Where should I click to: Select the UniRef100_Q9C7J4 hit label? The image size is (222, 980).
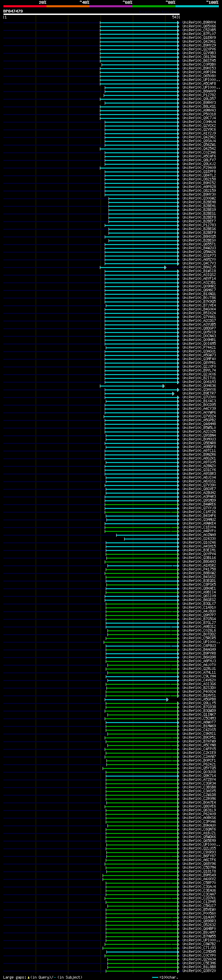pyautogui.click(x=199, y=118)
